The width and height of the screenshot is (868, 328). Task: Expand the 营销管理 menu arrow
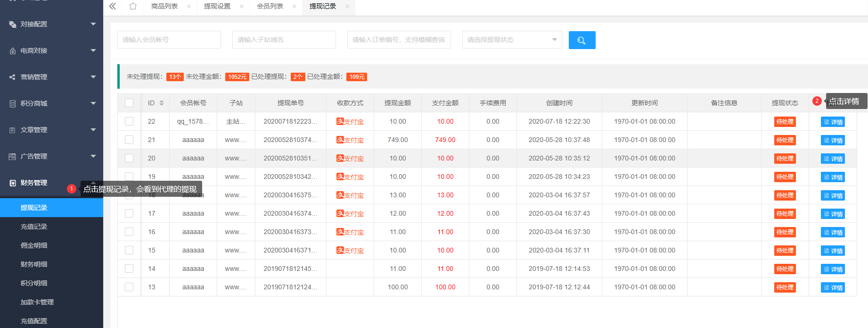click(93, 77)
